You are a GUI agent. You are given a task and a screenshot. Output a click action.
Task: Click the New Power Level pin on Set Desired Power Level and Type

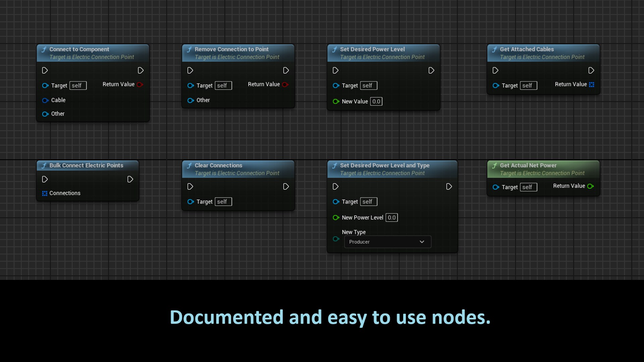[336, 218]
